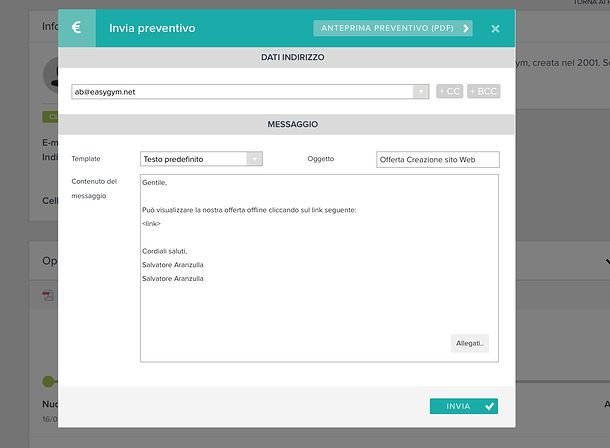Click the Oggetto subject field
Screen dimensions: 610x448
[438, 159]
